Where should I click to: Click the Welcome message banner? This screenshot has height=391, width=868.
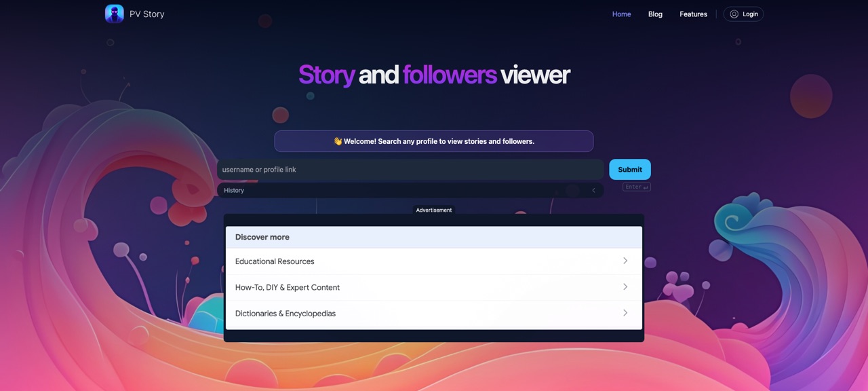(x=434, y=141)
